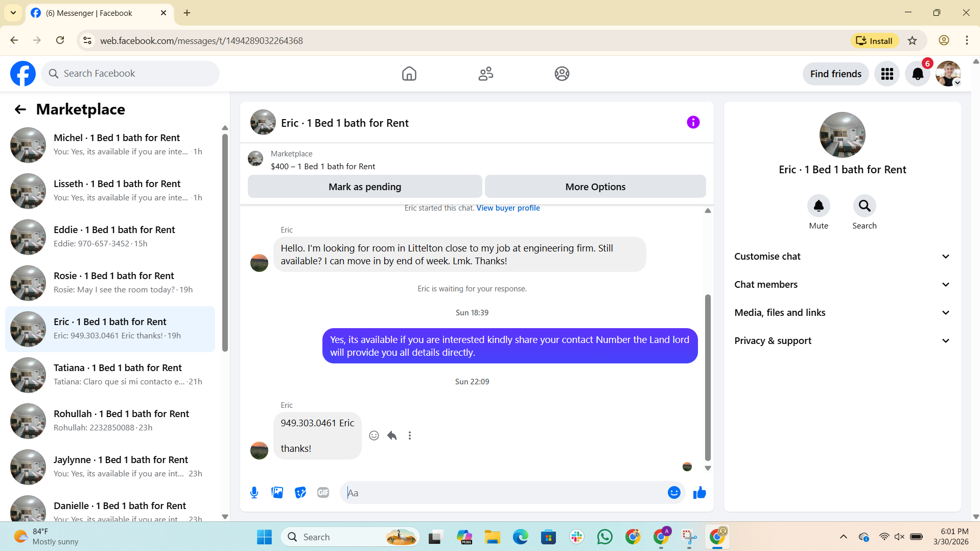
Task: Open Windows Start menu
Action: 264,537
